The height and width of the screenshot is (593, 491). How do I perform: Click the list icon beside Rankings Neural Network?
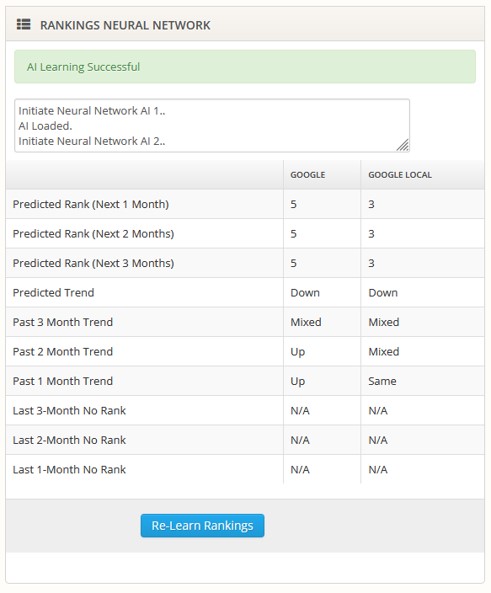point(23,25)
